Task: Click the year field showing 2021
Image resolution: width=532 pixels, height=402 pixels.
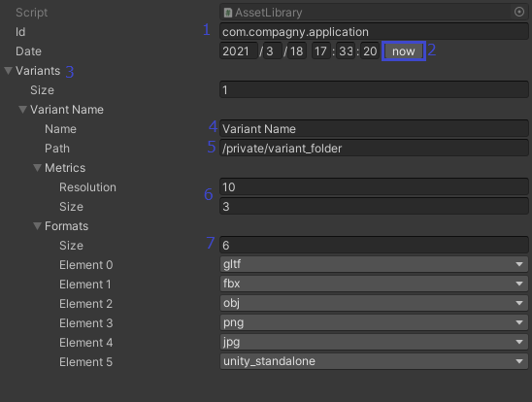Action: pos(239,51)
